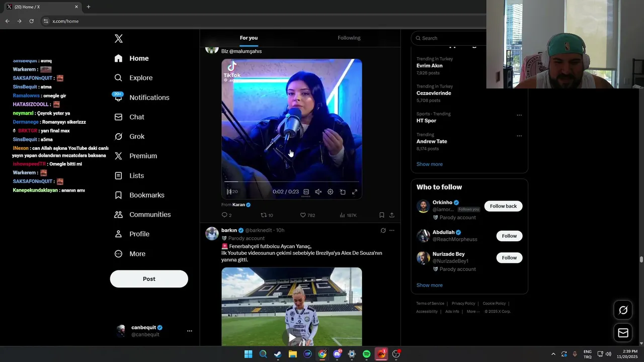Screen dimensions: 644x362
Task: Open Grok in the sidebar
Action: (129, 137)
